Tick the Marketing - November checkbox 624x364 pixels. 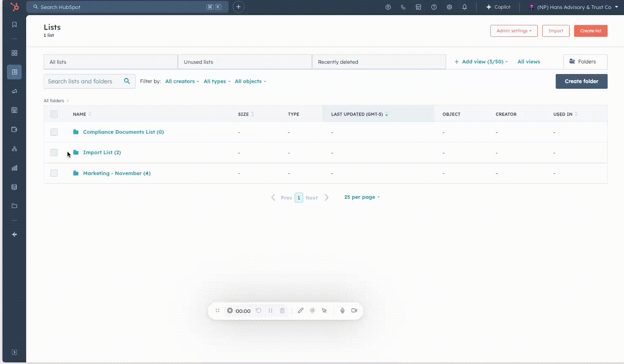pos(54,173)
